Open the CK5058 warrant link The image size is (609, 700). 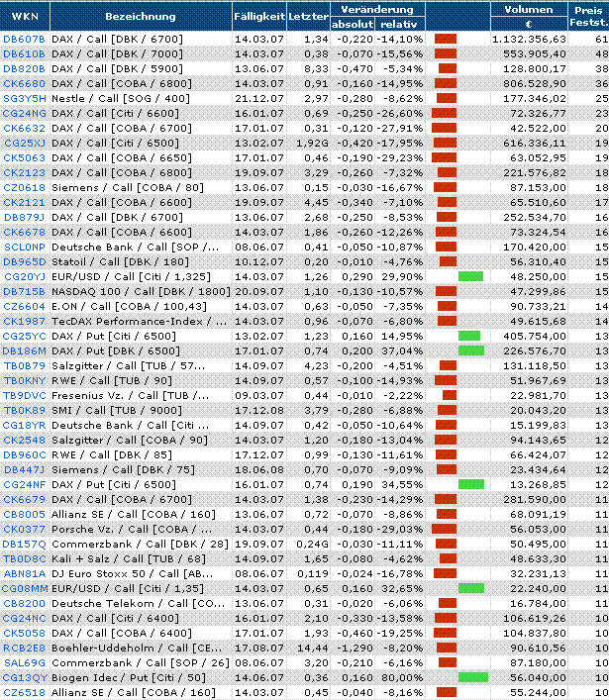click(x=24, y=634)
